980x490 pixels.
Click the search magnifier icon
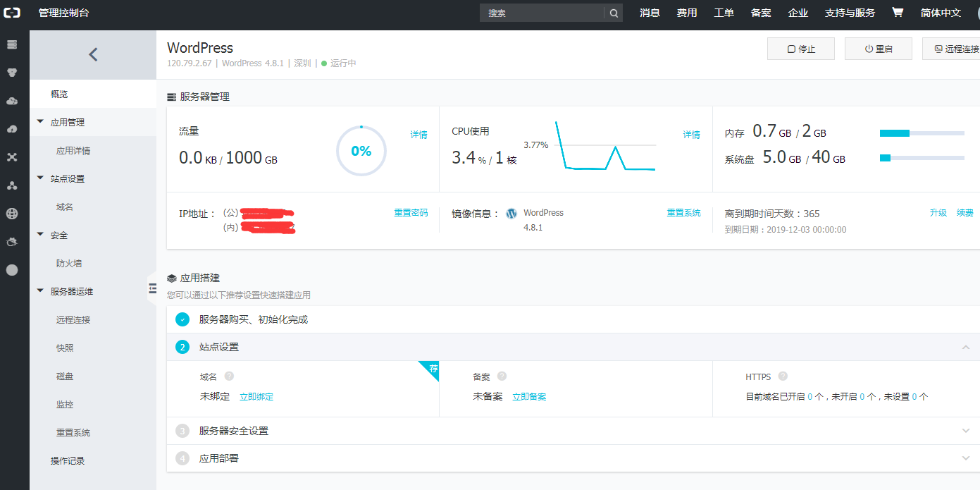coord(614,13)
